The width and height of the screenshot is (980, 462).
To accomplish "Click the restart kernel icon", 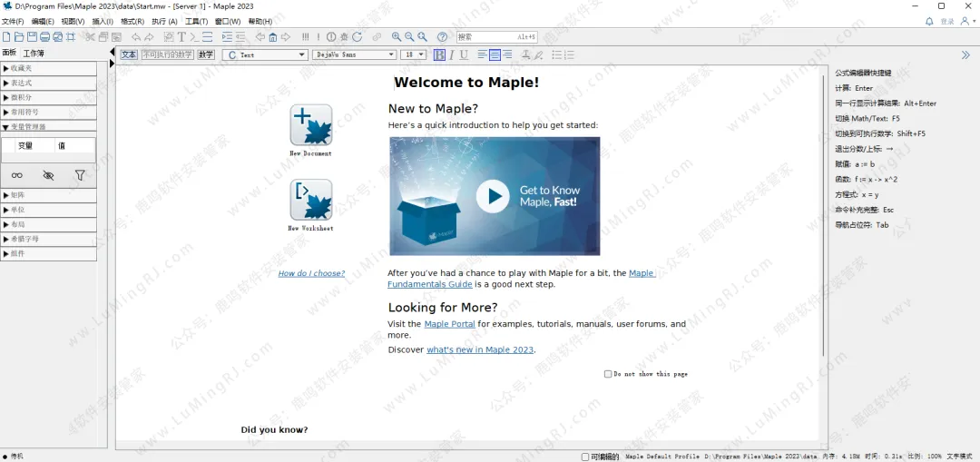I will click(358, 37).
